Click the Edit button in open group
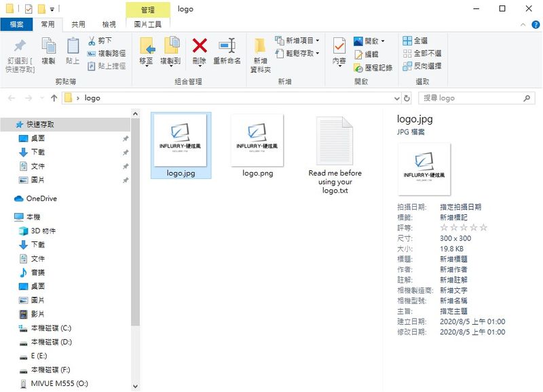Image resolution: width=543 pixels, height=392 pixels. pyautogui.click(x=367, y=54)
